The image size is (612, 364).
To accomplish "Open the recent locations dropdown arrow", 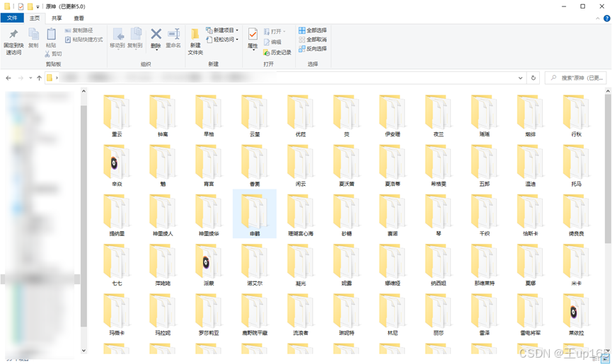I will [30, 78].
